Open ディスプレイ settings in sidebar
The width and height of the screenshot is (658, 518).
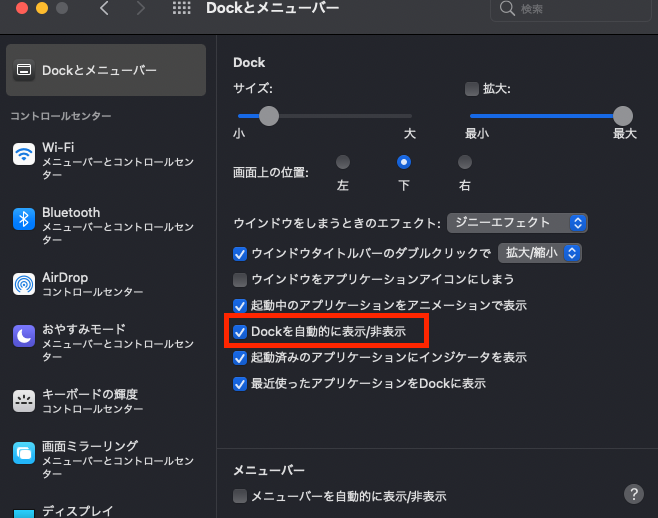pyautogui.click(x=106, y=511)
